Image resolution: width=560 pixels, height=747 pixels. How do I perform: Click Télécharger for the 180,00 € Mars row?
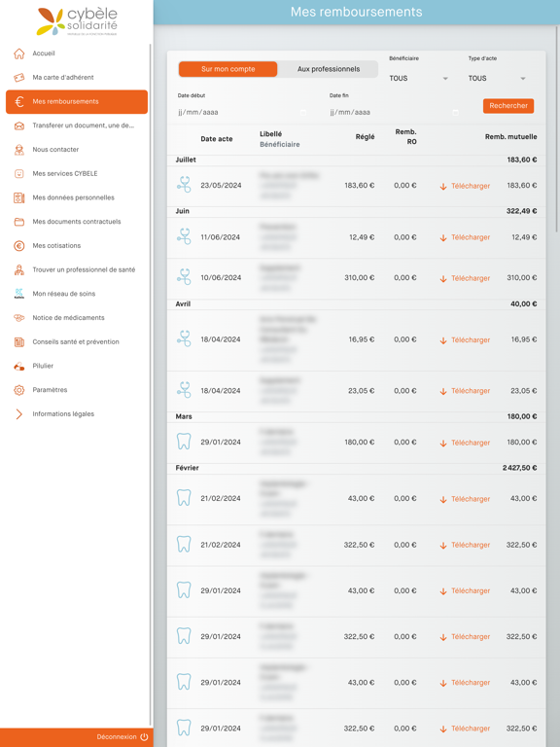[x=471, y=443]
